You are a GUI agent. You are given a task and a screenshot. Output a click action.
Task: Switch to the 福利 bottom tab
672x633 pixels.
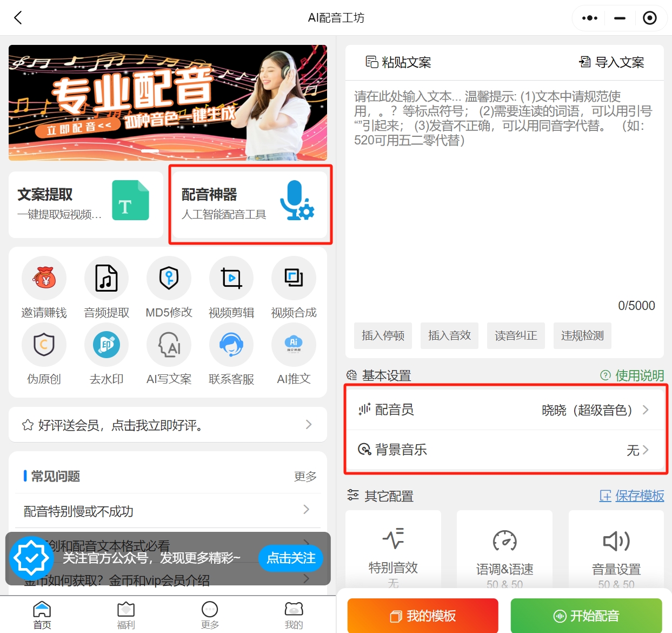[x=126, y=615]
